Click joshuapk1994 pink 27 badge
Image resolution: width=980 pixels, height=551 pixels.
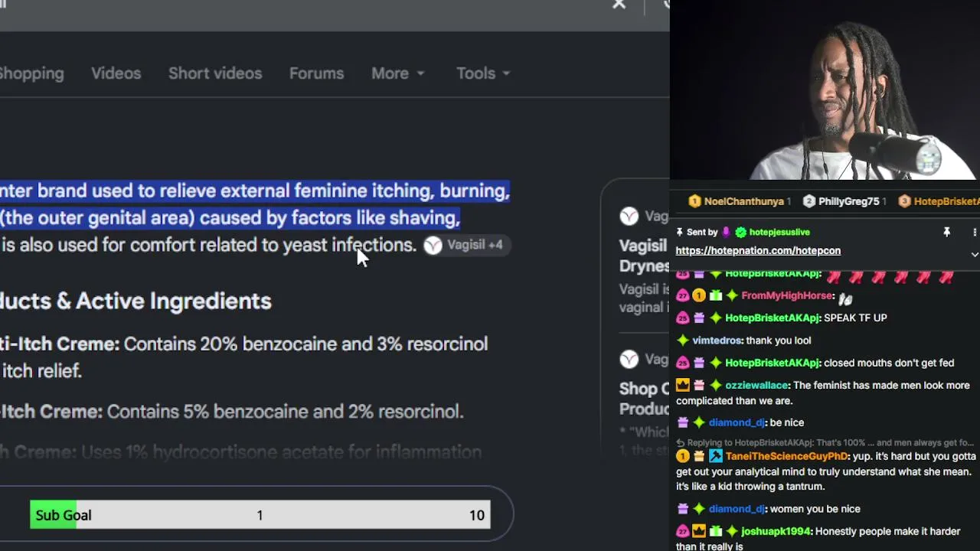(x=682, y=531)
